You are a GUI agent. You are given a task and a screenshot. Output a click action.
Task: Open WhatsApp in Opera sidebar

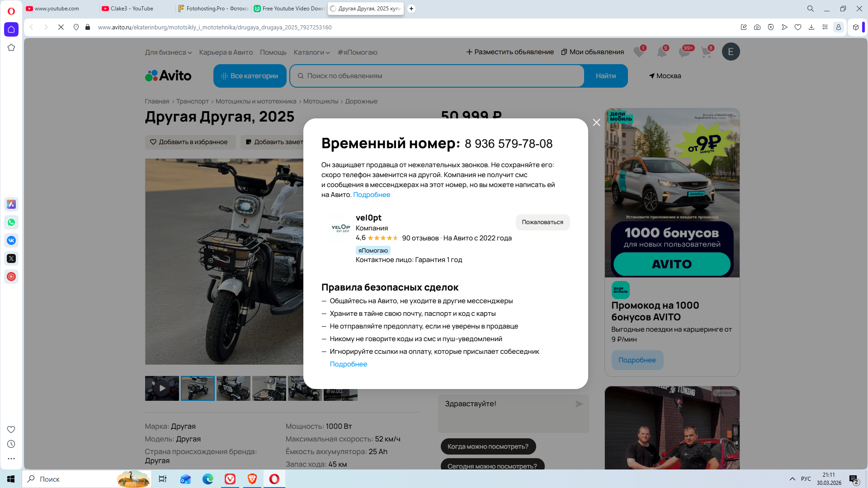[x=11, y=222]
